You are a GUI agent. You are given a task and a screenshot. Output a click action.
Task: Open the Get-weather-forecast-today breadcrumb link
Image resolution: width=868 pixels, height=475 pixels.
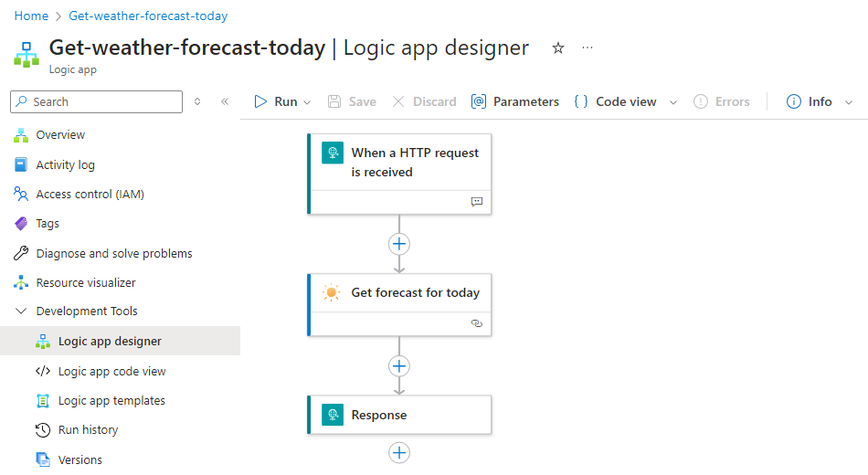pos(148,16)
